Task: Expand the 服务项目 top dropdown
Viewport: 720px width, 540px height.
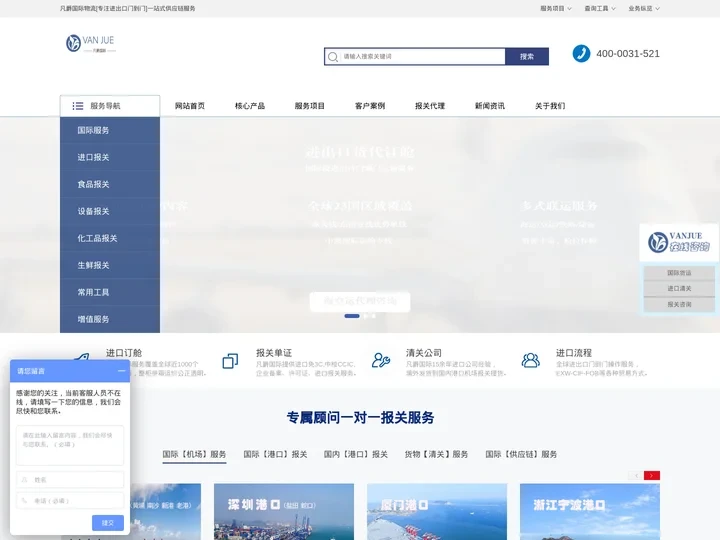Action: pyautogui.click(x=556, y=8)
